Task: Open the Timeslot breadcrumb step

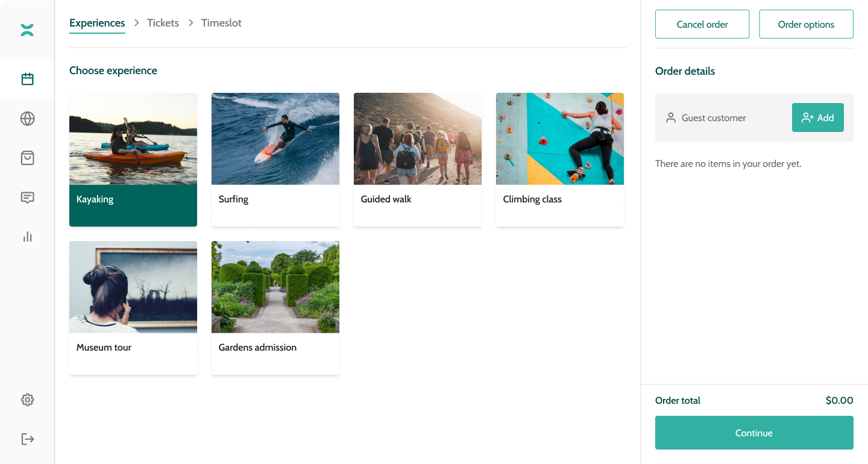Action: 221,22
